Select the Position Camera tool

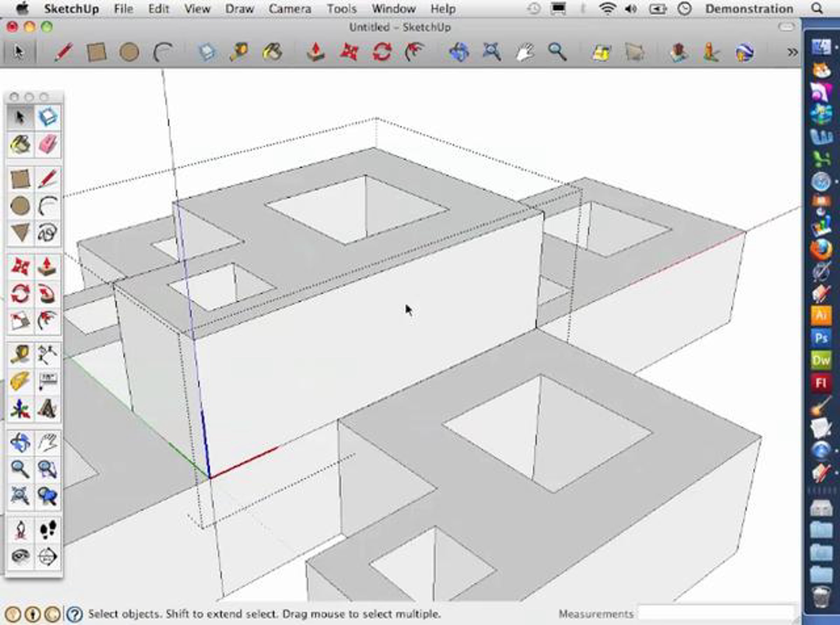click(20, 530)
